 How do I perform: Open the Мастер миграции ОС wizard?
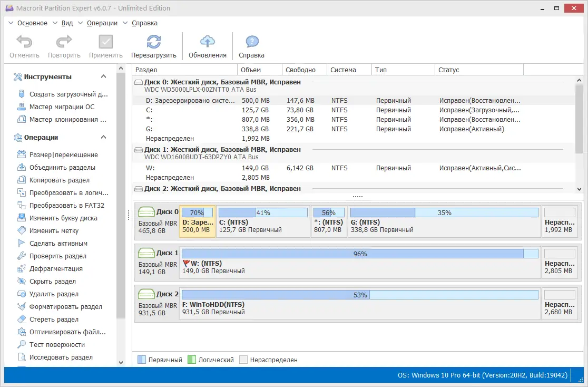[51, 107]
